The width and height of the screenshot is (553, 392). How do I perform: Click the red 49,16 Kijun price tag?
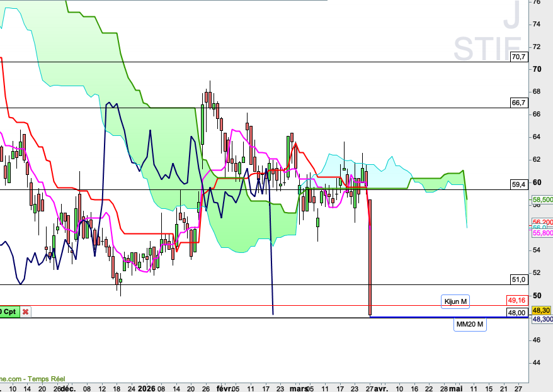[x=517, y=300]
